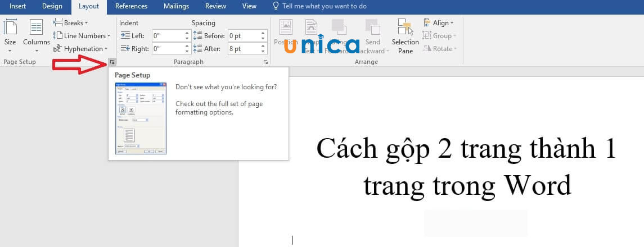Decrease the Indent Right value with the stepper
This screenshot has width=644, height=247.
pyautogui.click(x=187, y=52)
